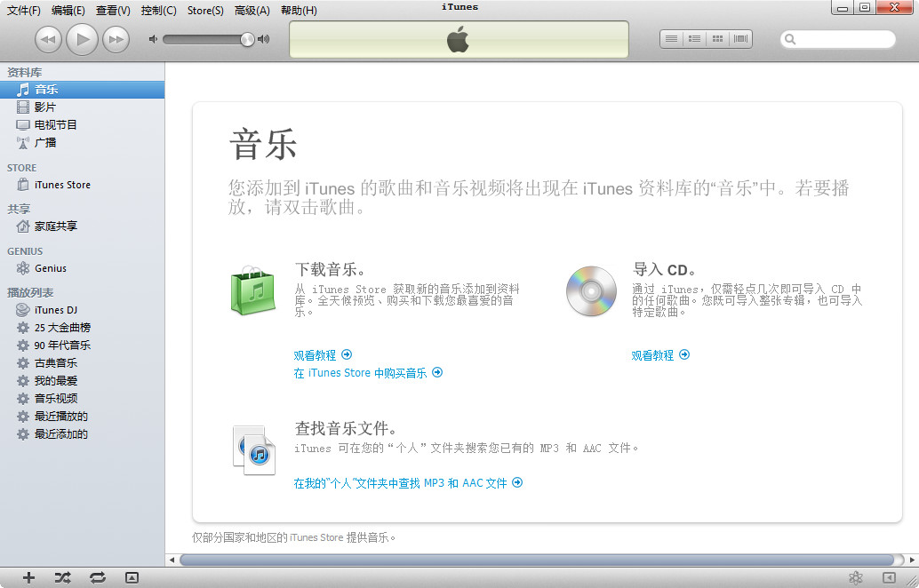
Task: Click the disc icon beside iTunes DJ
Action: coord(23,310)
